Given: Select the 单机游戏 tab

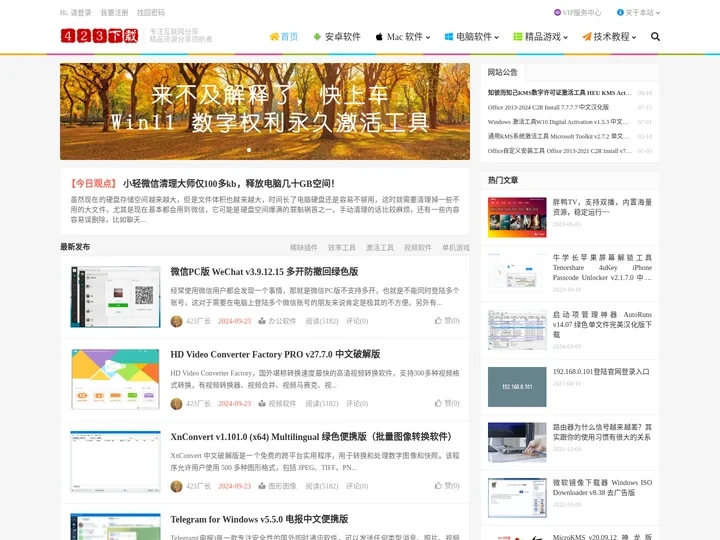Looking at the screenshot, I should pyautogui.click(x=456, y=248).
